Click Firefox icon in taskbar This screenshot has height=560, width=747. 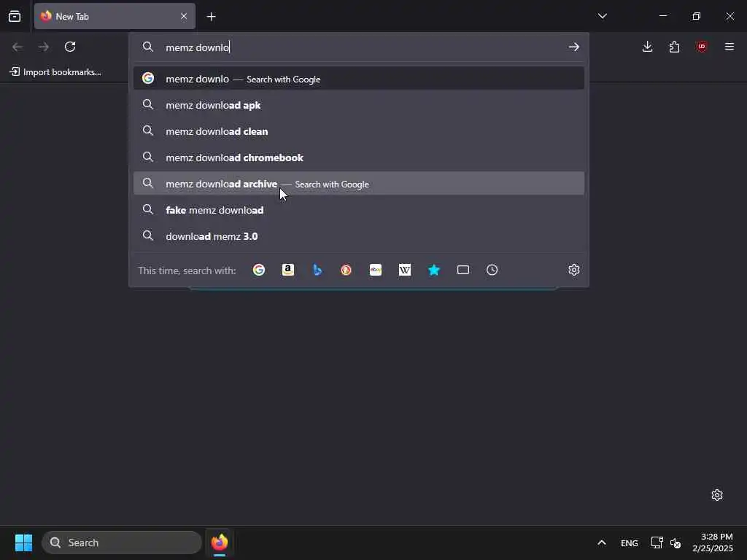tap(219, 542)
